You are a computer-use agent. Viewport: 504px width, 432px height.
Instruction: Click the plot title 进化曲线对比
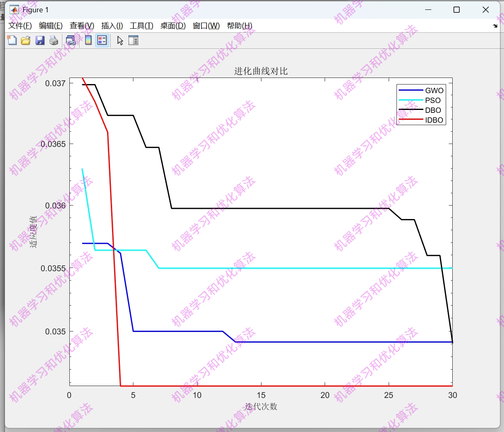261,71
